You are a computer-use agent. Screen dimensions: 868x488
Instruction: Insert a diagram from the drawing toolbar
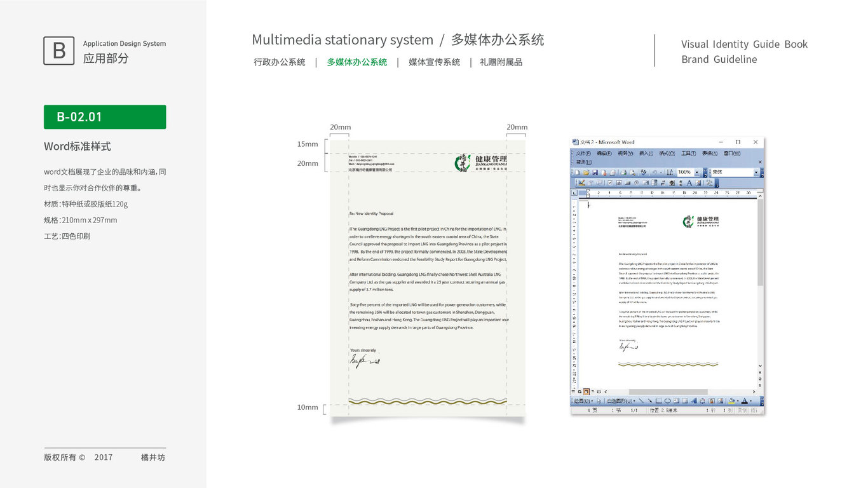pyautogui.click(x=703, y=401)
